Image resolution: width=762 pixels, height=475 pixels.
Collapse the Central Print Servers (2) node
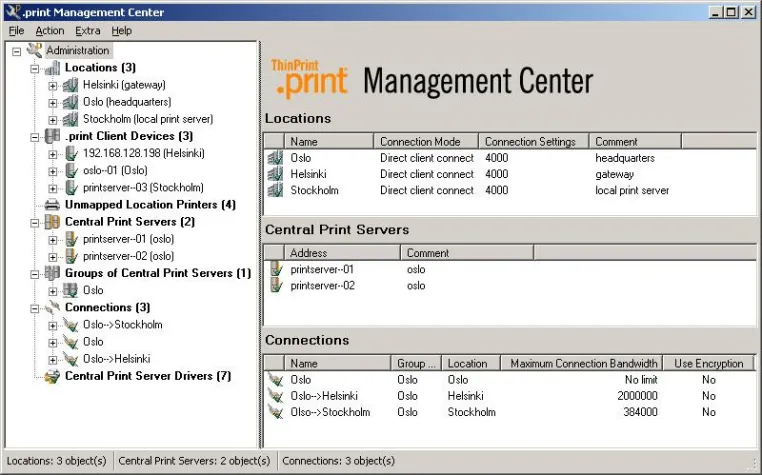pos(35,223)
